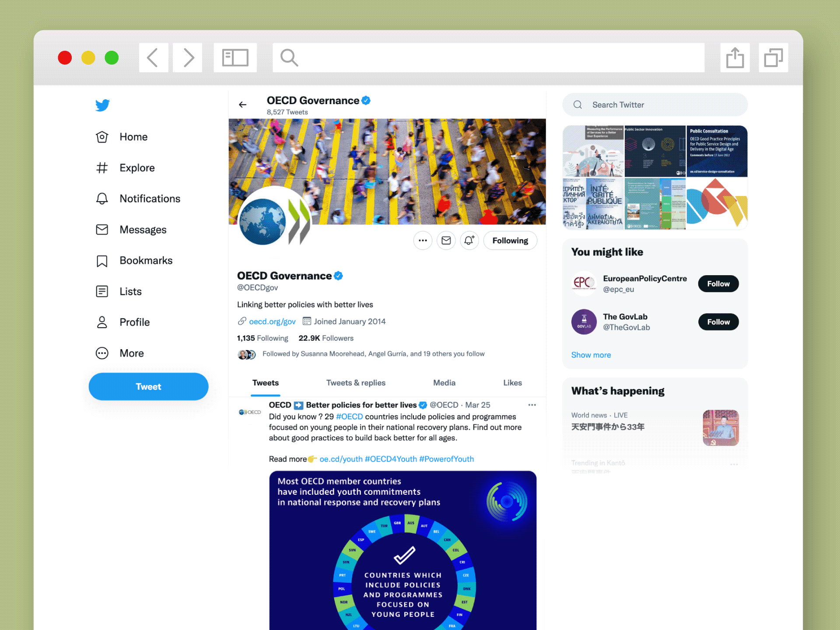The height and width of the screenshot is (630, 840).
Task: Open the Public Consultation media thumbnail
Action: click(717, 151)
